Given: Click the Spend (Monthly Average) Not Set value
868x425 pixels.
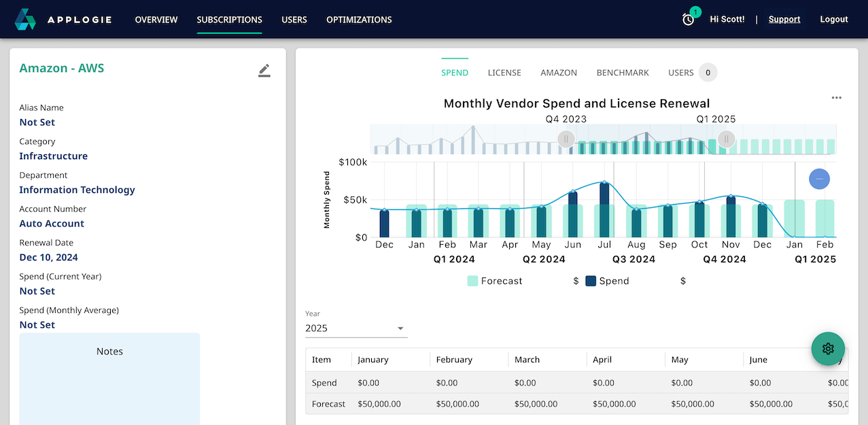Looking at the screenshot, I should 37,325.
